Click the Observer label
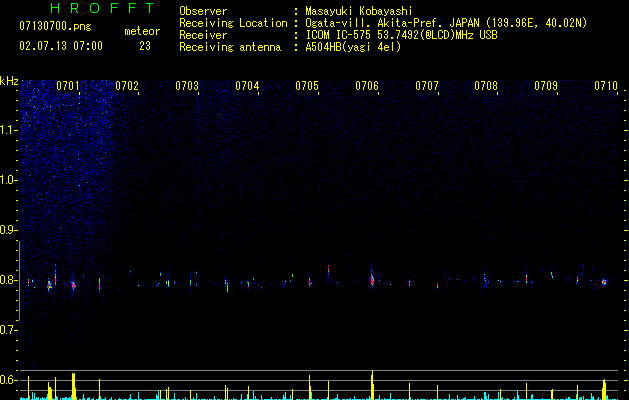Viewport: 629px width, 400px height. pyautogui.click(x=203, y=11)
